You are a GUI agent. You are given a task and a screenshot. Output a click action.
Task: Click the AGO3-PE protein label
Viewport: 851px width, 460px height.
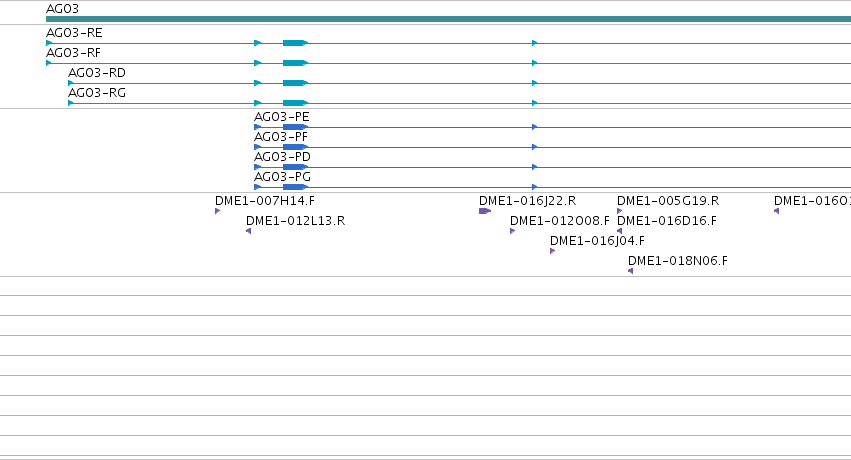(282, 117)
